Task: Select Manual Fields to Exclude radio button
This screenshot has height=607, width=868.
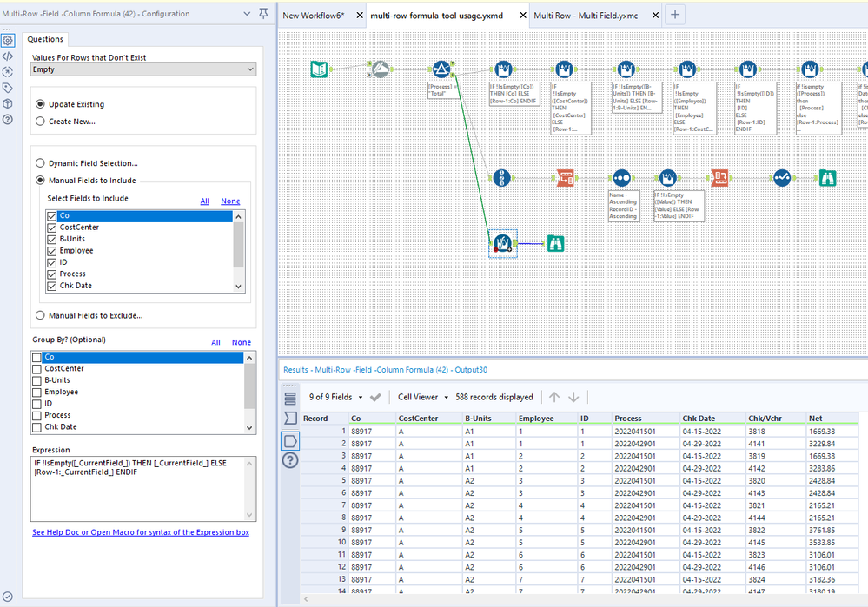Action: pyautogui.click(x=40, y=315)
